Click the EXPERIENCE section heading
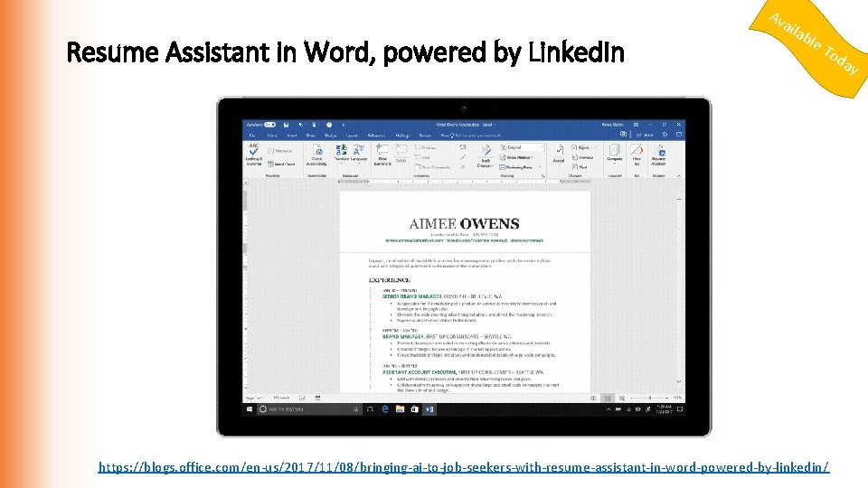 (389, 280)
